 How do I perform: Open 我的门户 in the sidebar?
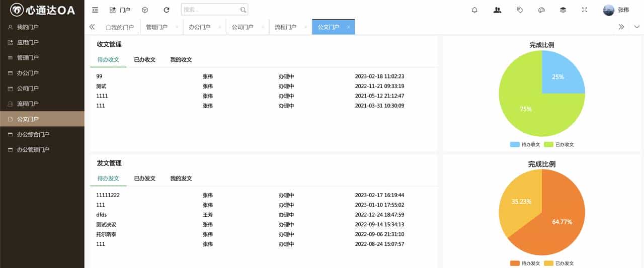(x=42, y=27)
